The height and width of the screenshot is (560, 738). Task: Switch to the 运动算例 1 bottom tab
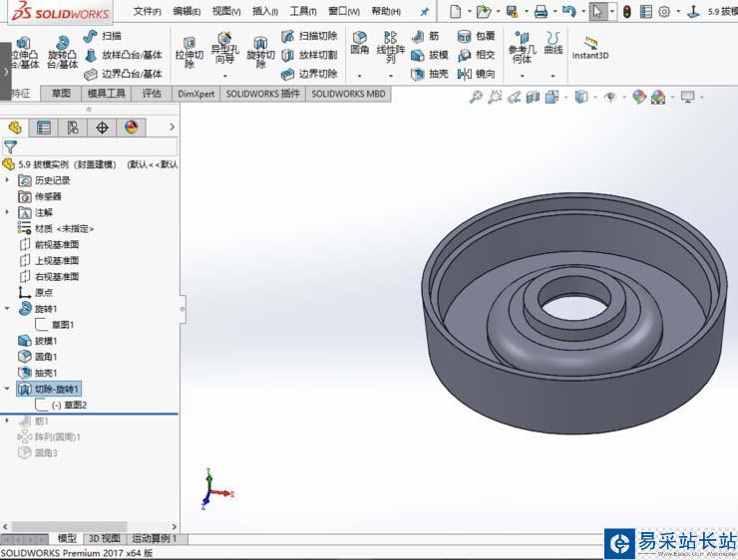pos(154,538)
